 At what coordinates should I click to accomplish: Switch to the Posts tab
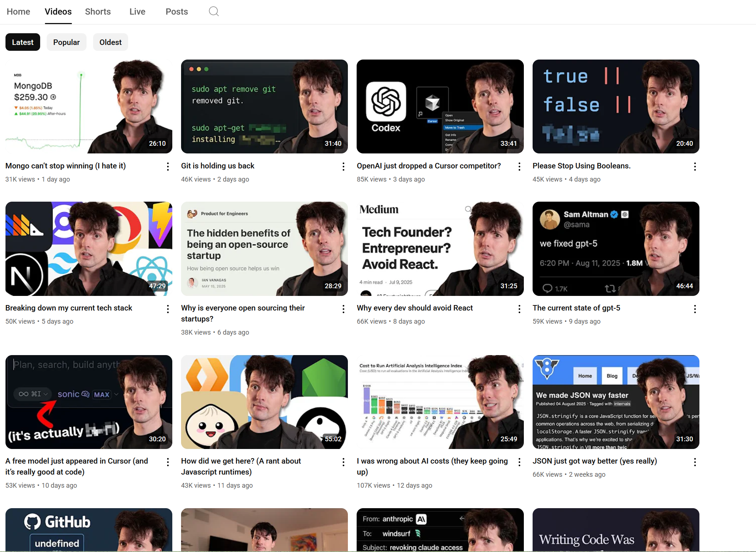(x=177, y=12)
